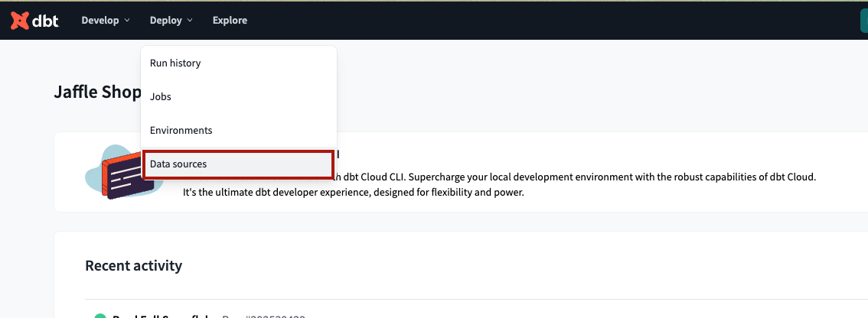Screen dimensions: 868x318
Task: Open Jobs from the Deploy menu
Action: (161, 97)
